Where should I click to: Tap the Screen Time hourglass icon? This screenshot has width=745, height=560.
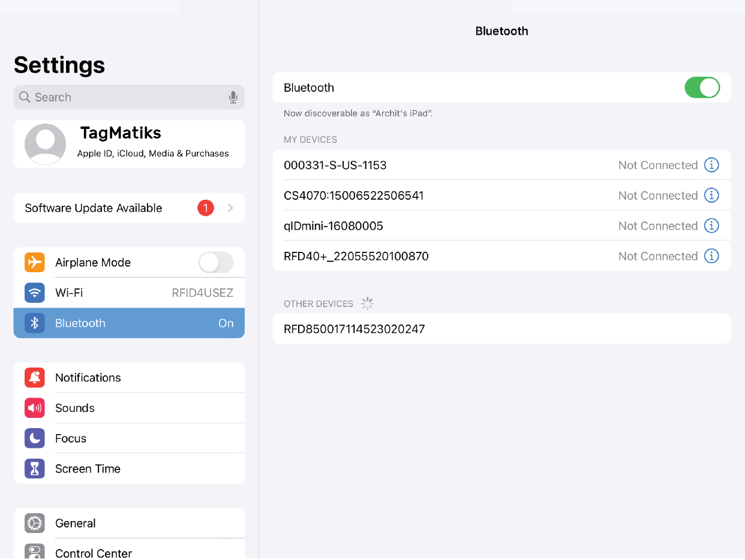tap(35, 469)
